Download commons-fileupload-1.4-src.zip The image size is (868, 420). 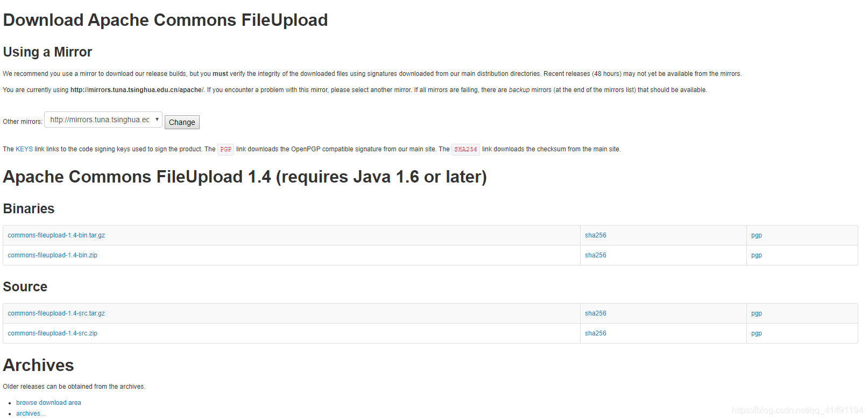coord(53,333)
